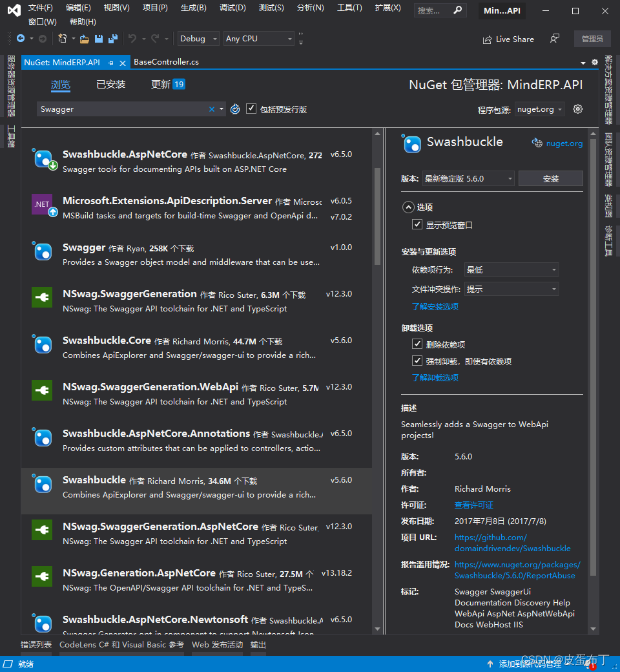This screenshot has width=620, height=672.
Task: Click Swashbuckle.Core package icon
Action: 43,344
